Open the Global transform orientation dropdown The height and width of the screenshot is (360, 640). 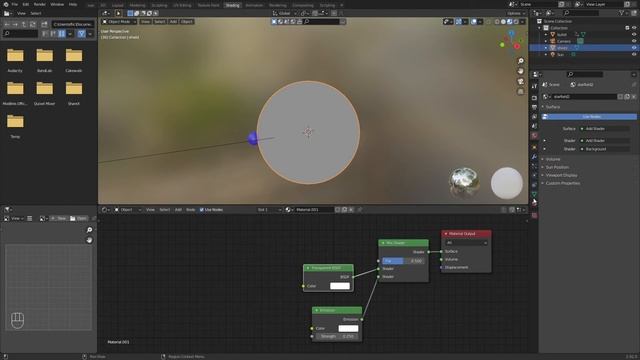(284, 13)
